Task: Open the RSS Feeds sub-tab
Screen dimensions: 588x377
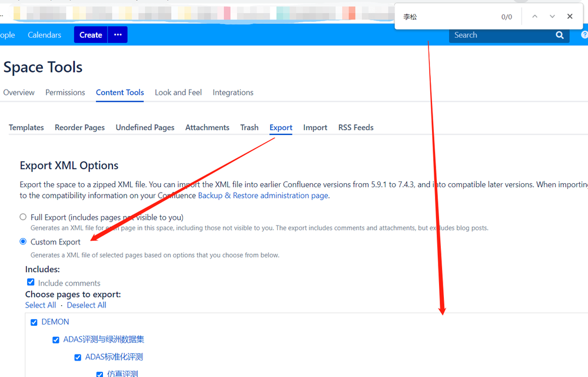Action: click(x=356, y=128)
